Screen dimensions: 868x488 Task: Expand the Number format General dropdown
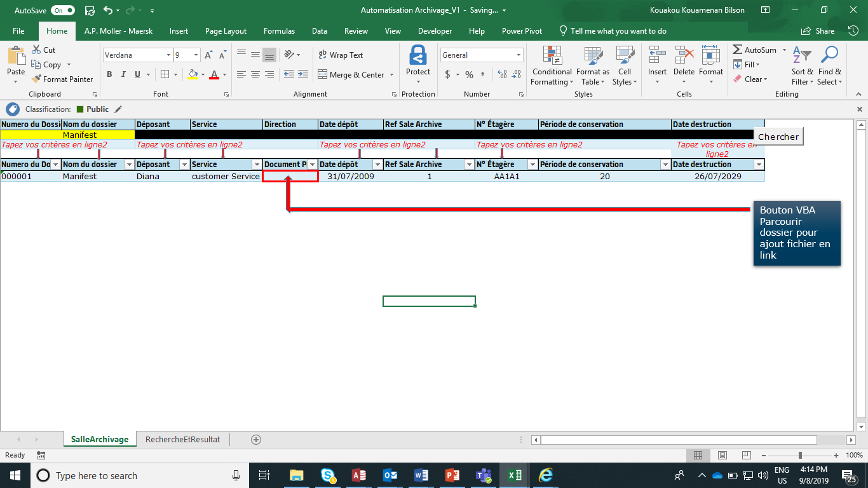coord(519,55)
